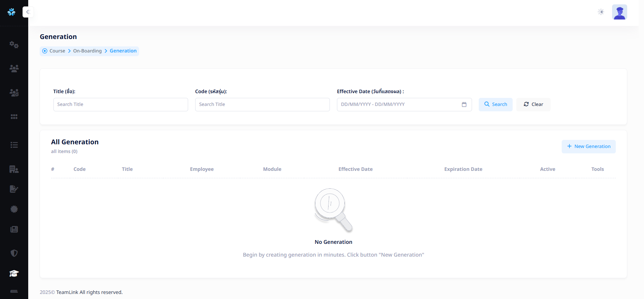Open the users with gear sidebar icon
This screenshot has width=644, height=299.
pyautogui.click(x=14, y=93)
